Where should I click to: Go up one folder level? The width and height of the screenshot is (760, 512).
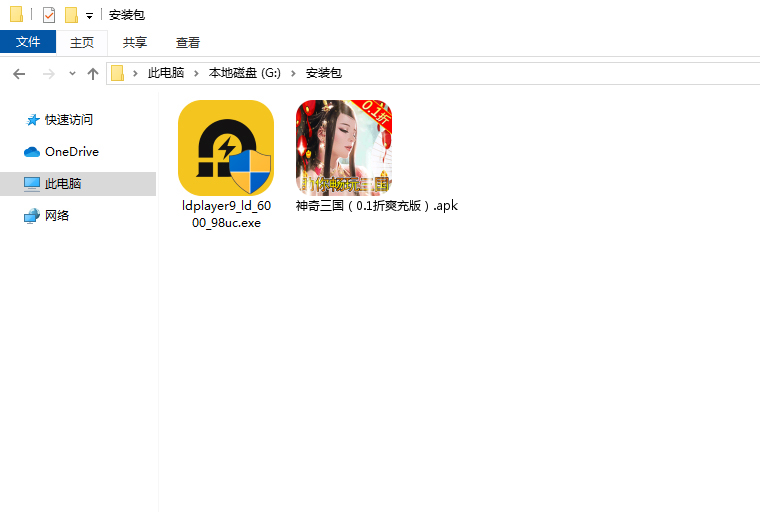(93, 74)
